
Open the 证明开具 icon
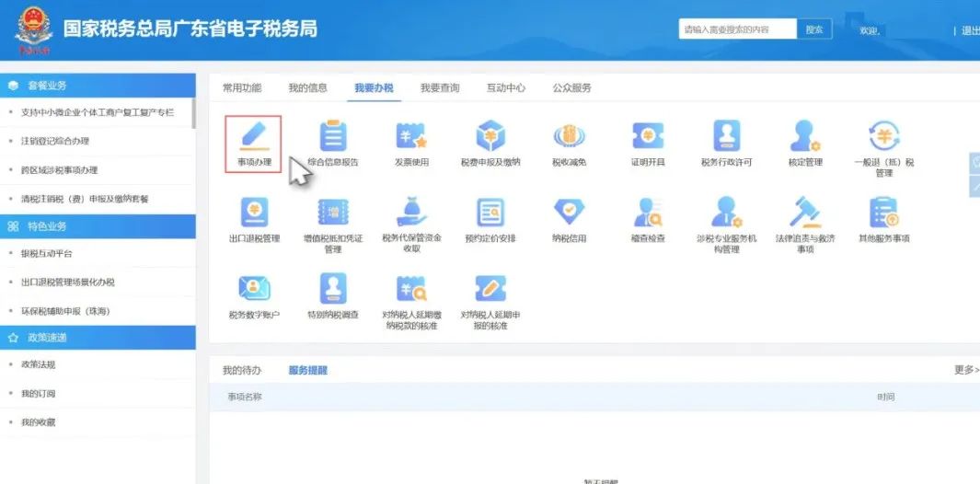[x=648, y=144]
